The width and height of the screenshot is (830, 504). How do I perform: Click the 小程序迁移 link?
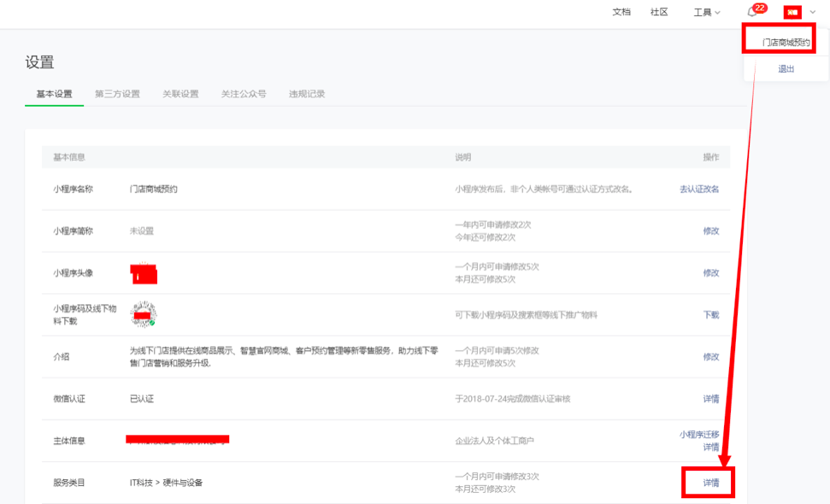click(698, 434)
